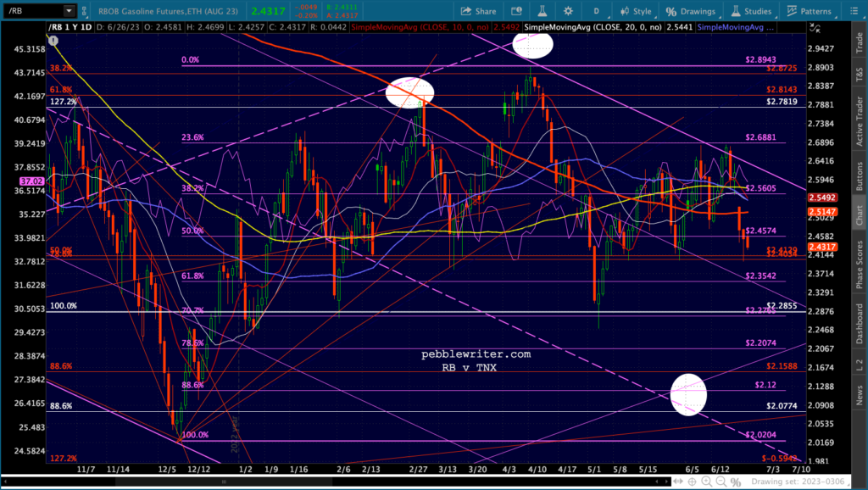Click the symbol link chain icon
The width and height of the screenshot is (868, 490).
[x=84, y=10]
